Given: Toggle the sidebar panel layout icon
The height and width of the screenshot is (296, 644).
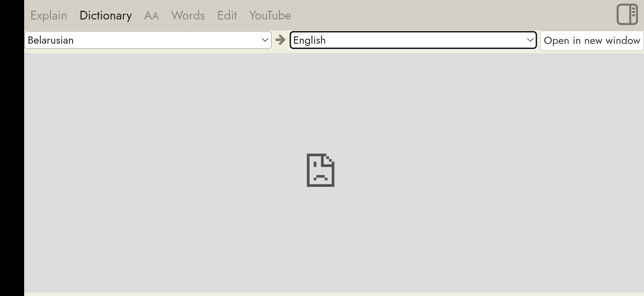Looking at the screenshot, I should [627, 14].
